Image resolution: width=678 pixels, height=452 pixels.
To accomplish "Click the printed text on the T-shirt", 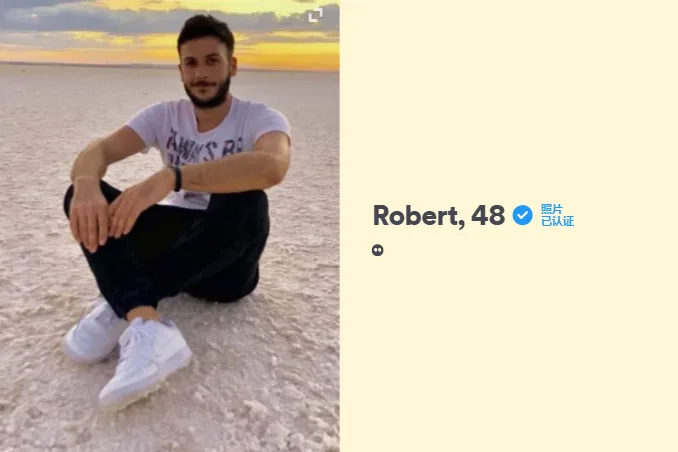I will point(203,146).
